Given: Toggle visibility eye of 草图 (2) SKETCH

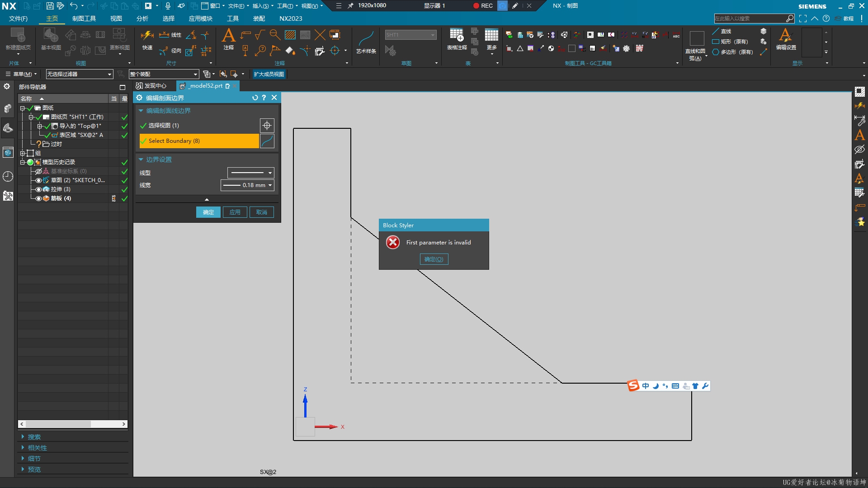Looking at the screenshot, I should [x=39, y=180].
